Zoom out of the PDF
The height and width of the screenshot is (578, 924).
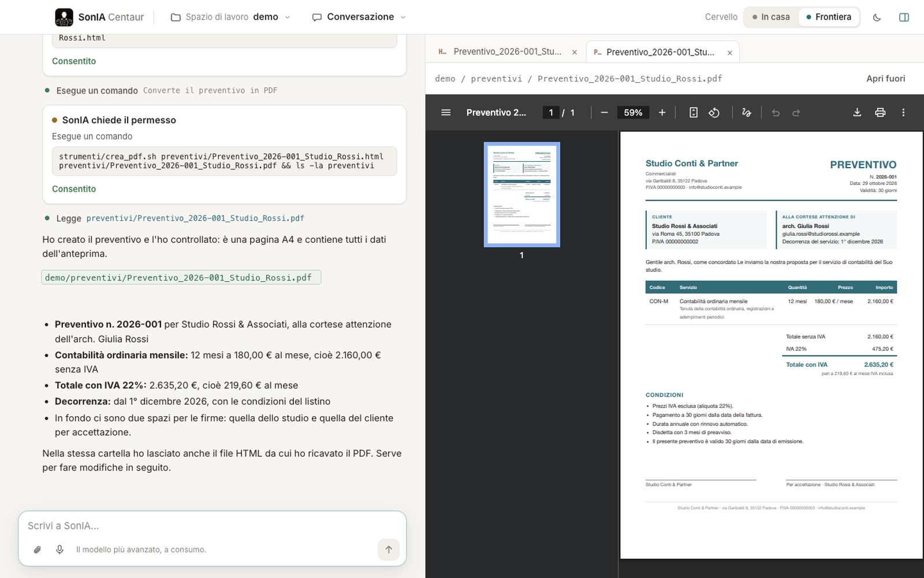(604, 113)
